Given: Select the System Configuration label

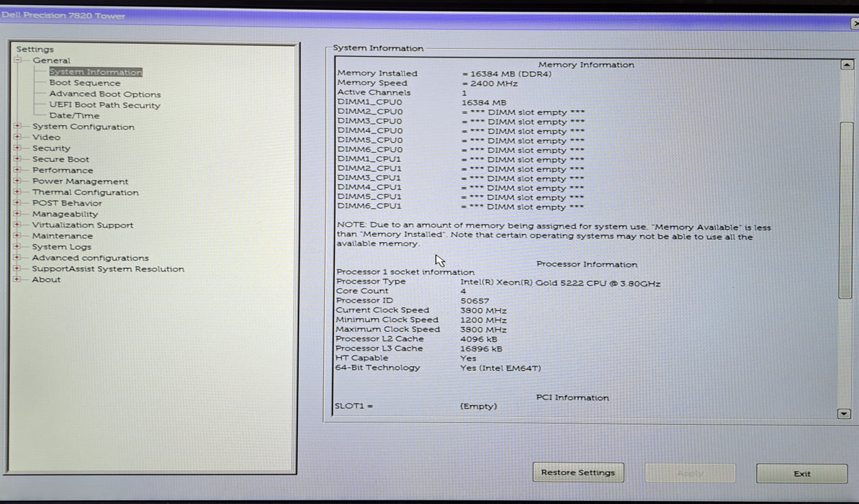Looking at the screenshot, I should click(84, 127).
